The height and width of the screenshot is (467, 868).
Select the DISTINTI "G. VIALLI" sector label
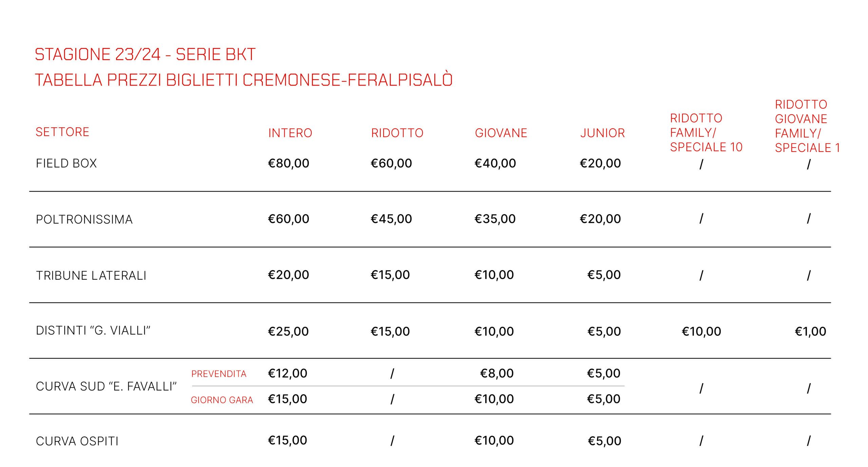click(93, 330)
